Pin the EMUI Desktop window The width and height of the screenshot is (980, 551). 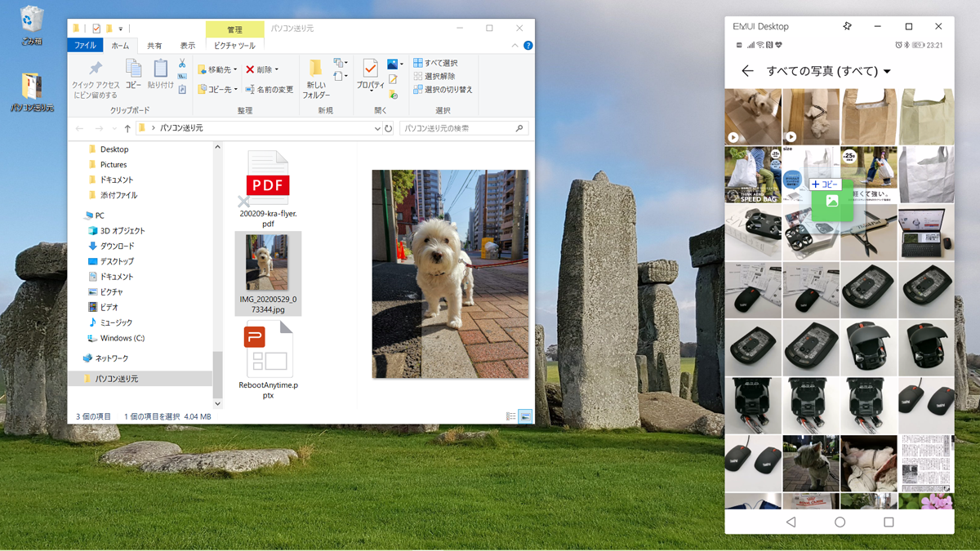[847, 26]
